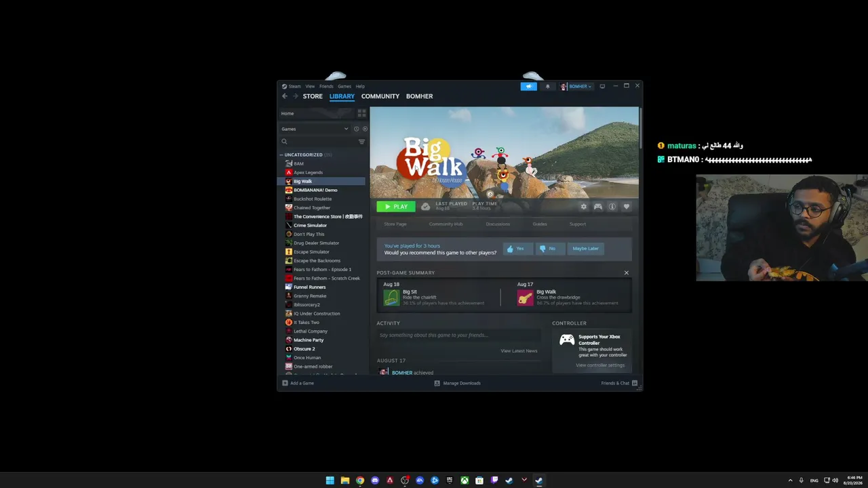Select Once Human in the library
The height and width of the screenshot is (488, 868).
click(x=307, y=357)
